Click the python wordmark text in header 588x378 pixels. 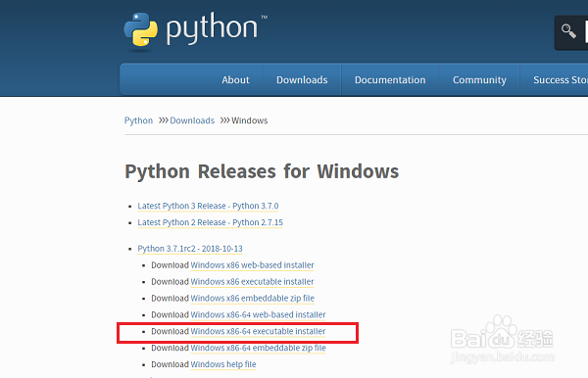click(212, 28)
